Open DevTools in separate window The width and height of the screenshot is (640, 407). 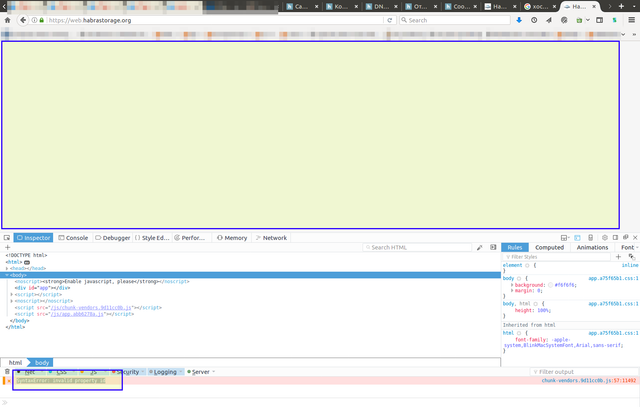coord(625,237)
